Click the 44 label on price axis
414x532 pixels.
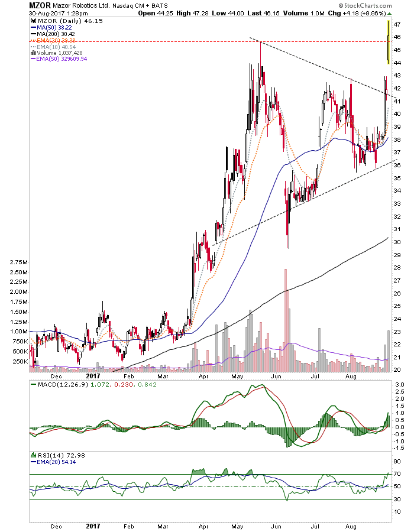(x=397, y=63)
